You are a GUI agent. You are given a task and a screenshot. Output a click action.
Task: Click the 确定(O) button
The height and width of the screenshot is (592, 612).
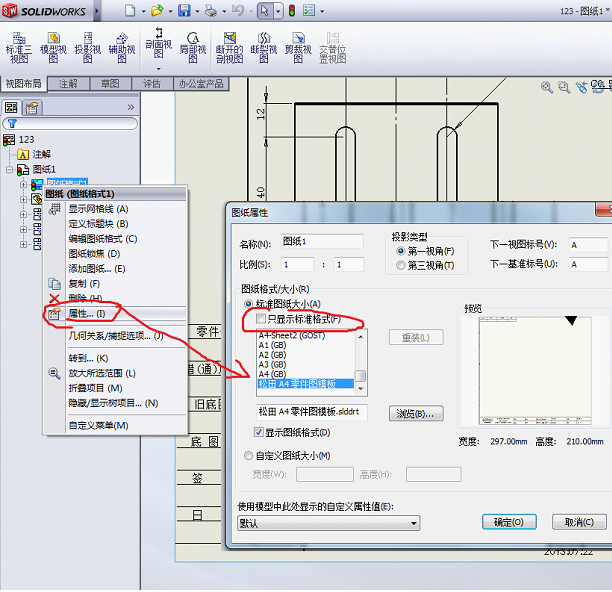coord(509,522)
